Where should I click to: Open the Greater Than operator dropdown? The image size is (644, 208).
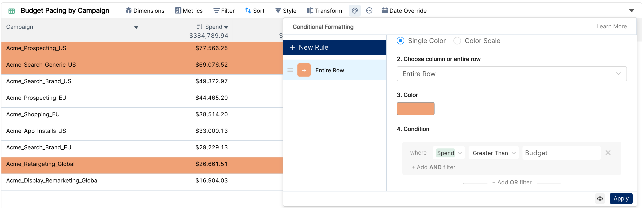pyautogui.click(x=493, y=153)
